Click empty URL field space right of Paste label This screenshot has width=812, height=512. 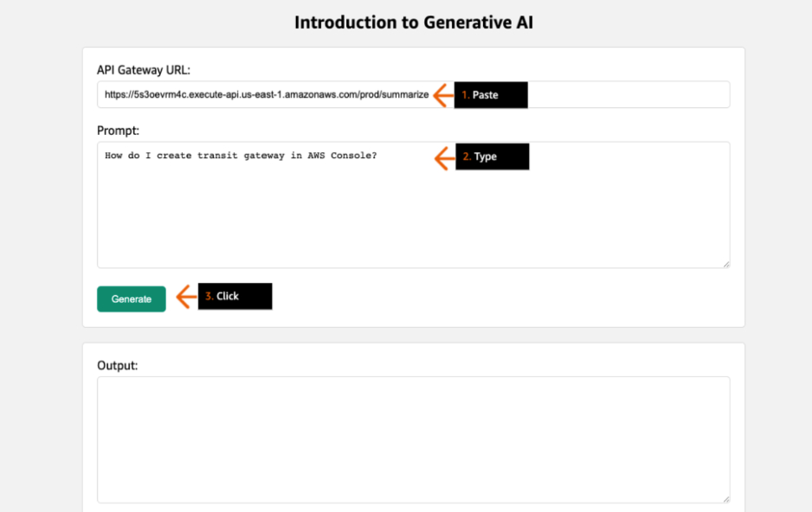[x=628, y=94]
